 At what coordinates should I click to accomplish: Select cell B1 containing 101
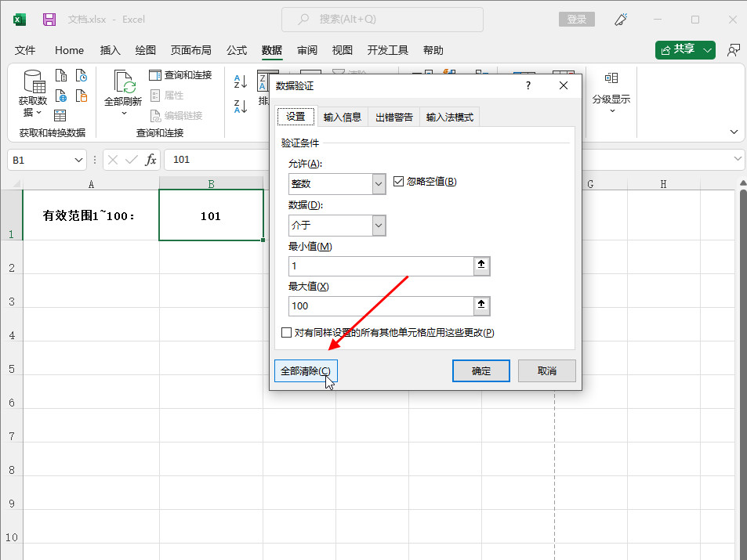[x=211, y=215]
